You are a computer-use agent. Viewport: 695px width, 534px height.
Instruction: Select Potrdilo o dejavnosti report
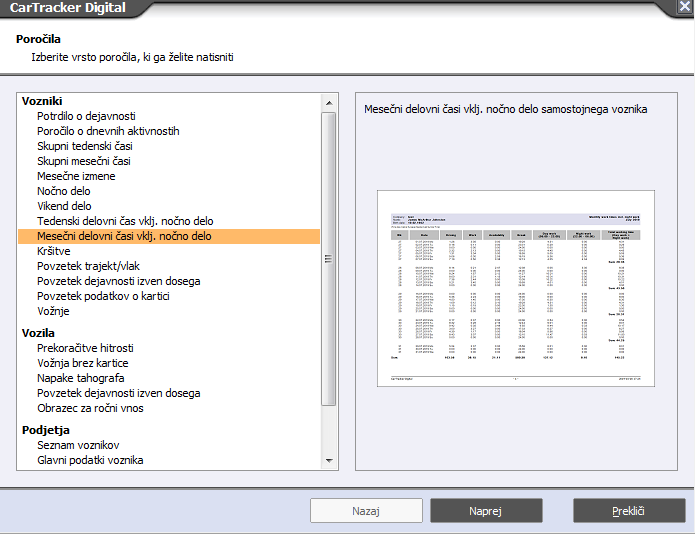(x=86, y=116)
